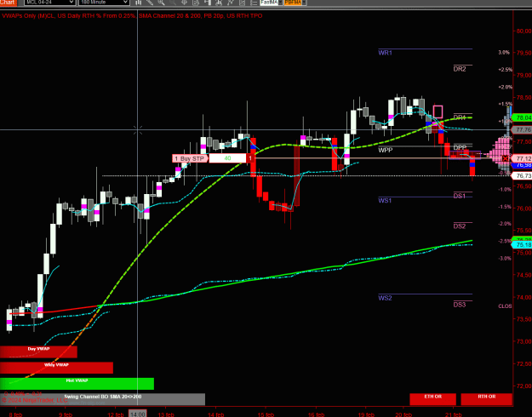Click the DS2 support label
532x417 pixels.
pos(460,226)
